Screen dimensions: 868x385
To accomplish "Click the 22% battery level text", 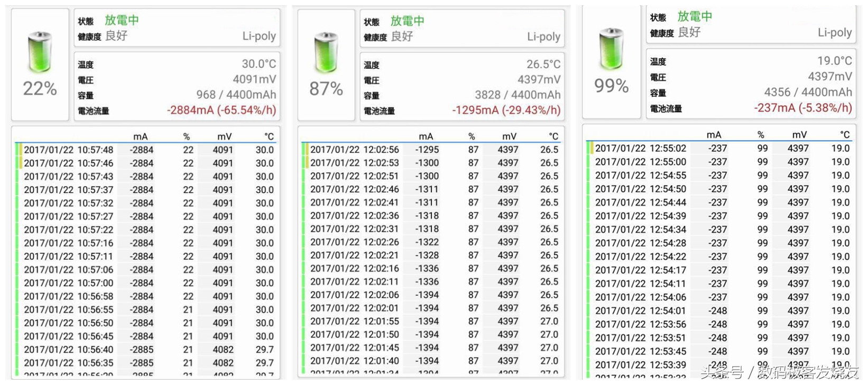I will [x=40, y=88].
